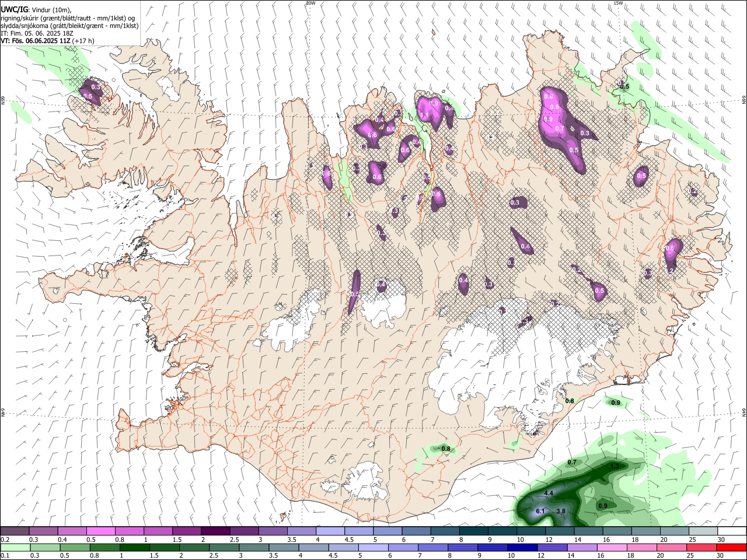
Task: Click the navy blue swatch between 10 and 12 in bottom legend
Action: click(x=522, y=547)
